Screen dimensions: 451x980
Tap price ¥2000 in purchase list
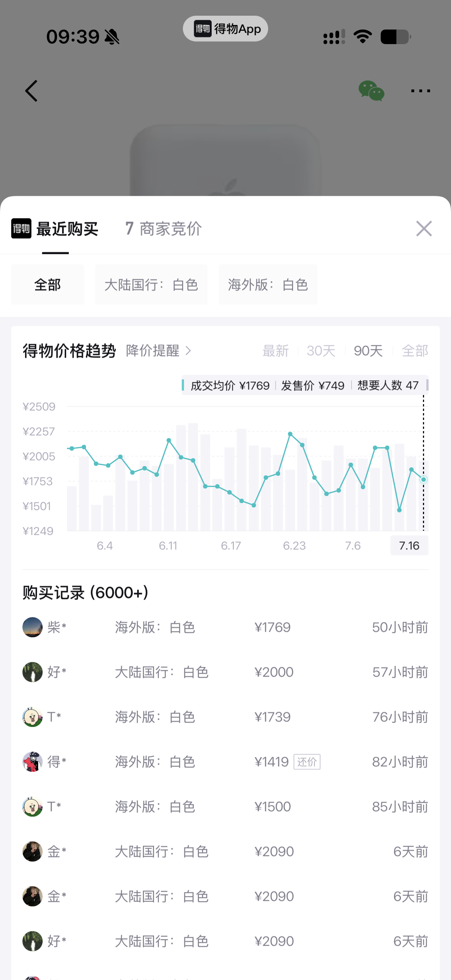point(274,672)
